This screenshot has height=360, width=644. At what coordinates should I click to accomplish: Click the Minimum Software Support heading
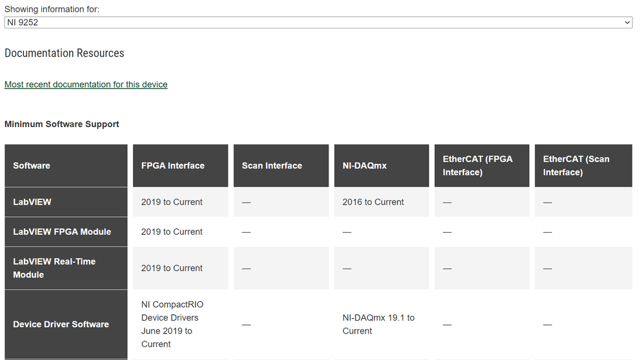[x=61, y=124]
